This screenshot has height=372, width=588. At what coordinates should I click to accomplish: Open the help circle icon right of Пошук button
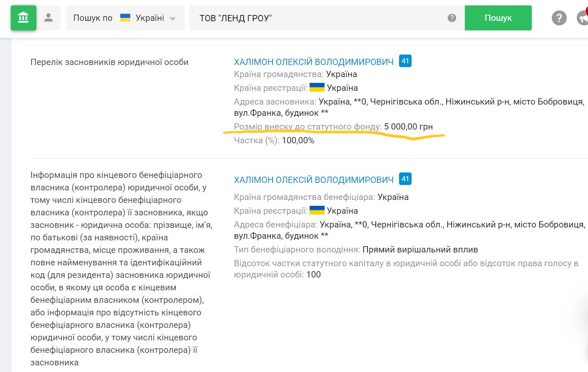click(559, 18)
